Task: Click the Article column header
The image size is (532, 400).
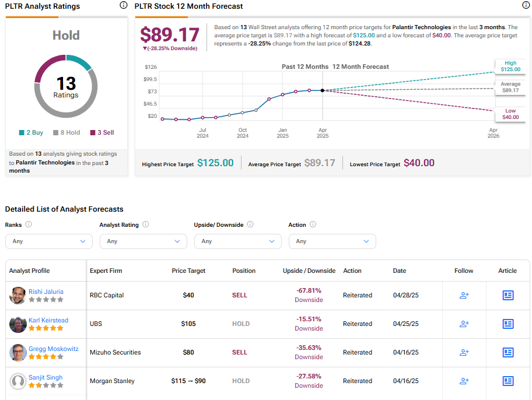Action: coord(508,271)
